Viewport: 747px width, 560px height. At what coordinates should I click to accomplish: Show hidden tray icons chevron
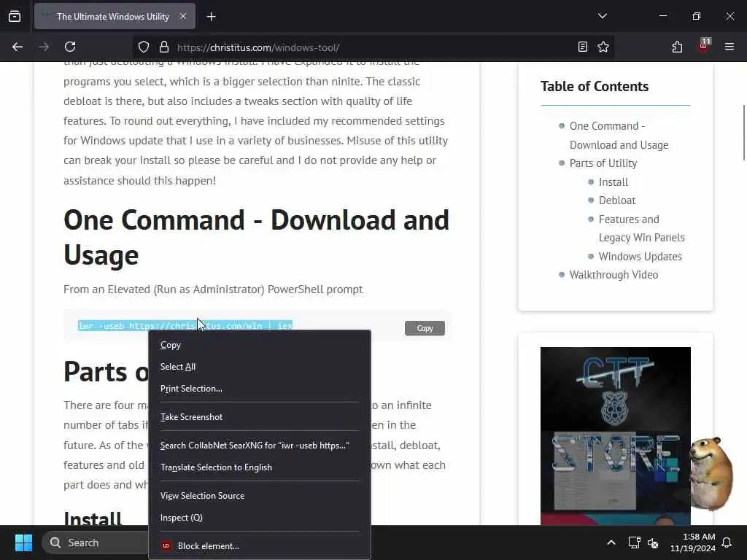611,542
